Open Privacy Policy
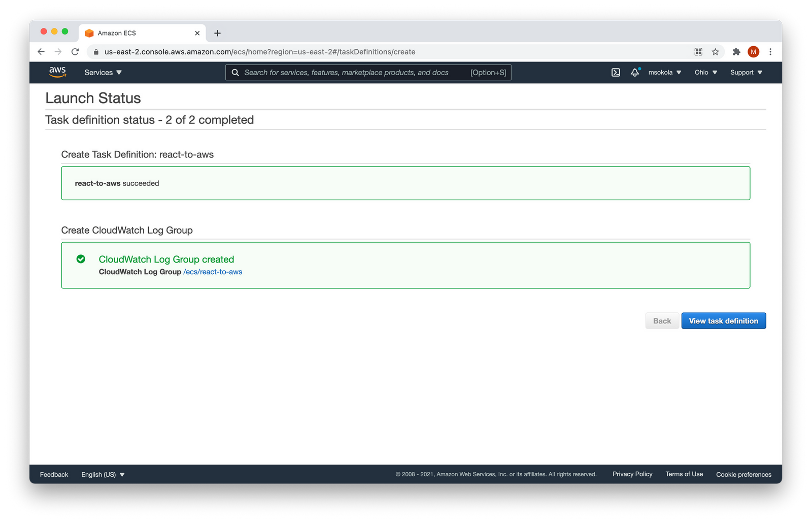The height and width of the screenshot is (523, 812). click(632, 474)
